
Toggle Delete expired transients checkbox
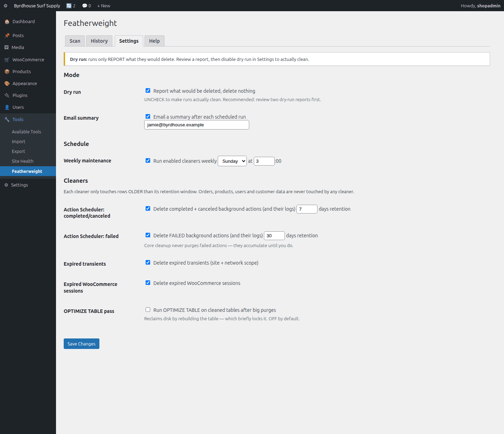point(148,262)
